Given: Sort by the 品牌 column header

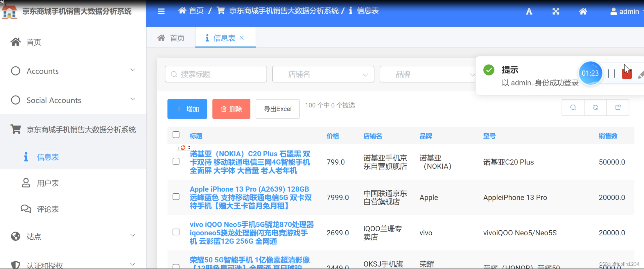Looking at the screenshot, I should [426, 136].
